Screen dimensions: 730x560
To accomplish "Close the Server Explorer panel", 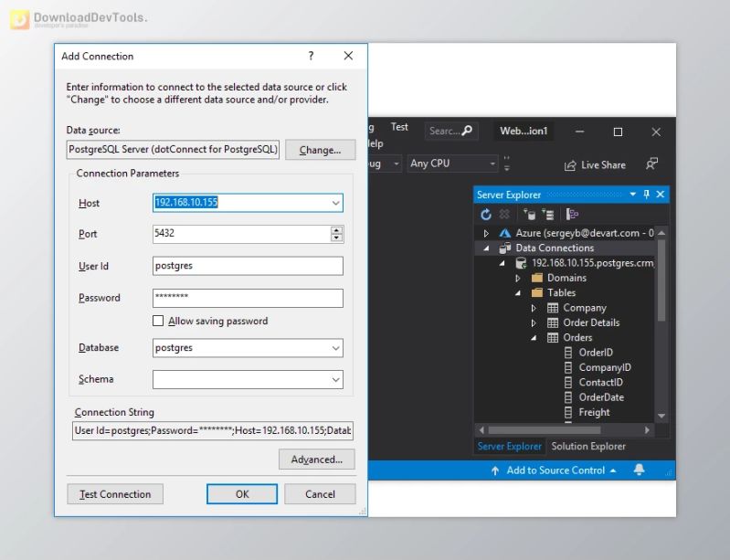I will 661,194.
